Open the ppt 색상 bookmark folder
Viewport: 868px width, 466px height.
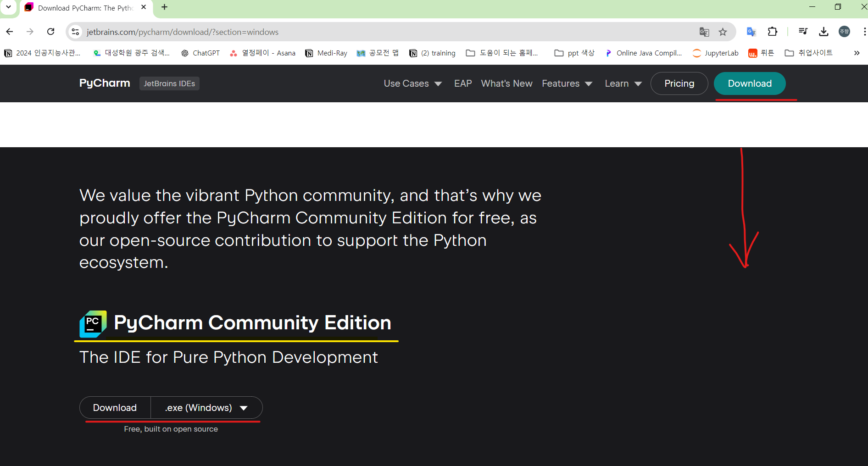click(x=574, y=53)
